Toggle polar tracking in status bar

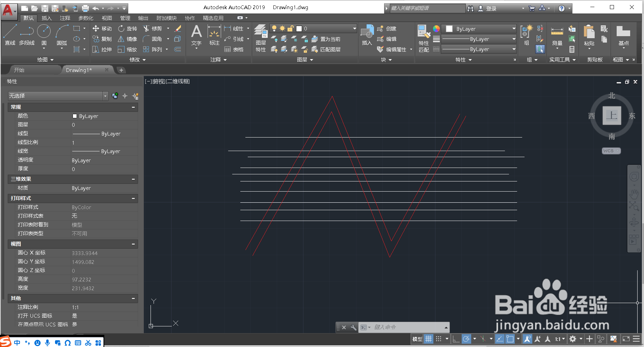[x=466, y=339]
